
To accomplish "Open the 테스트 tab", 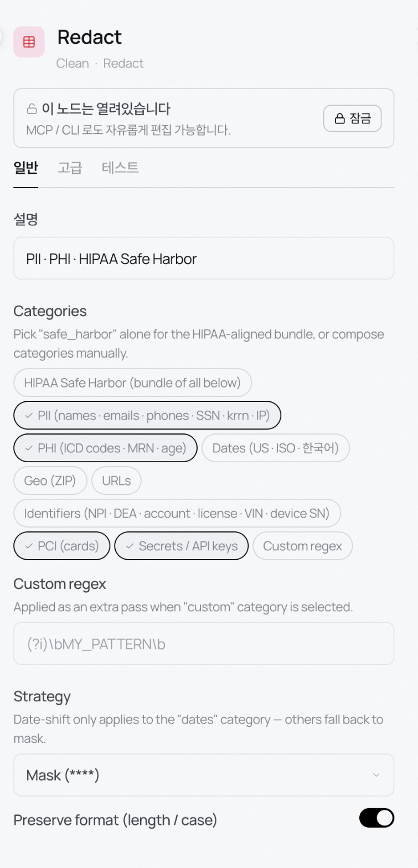I will 120,168.
